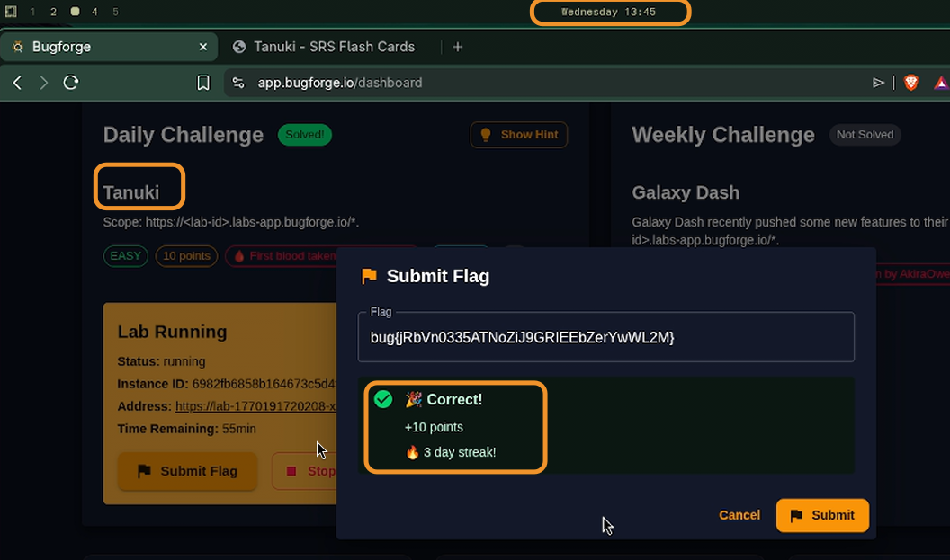This screenshot has width=950, height=560.
Task: Cancel the Submit Flag dialog
Action: (739, 515)
